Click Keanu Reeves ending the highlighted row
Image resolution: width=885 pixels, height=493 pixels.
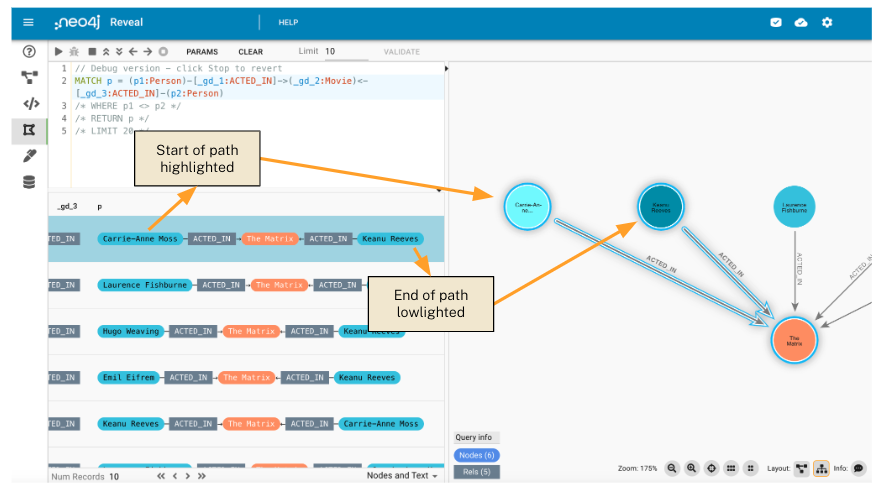[390, 239]
